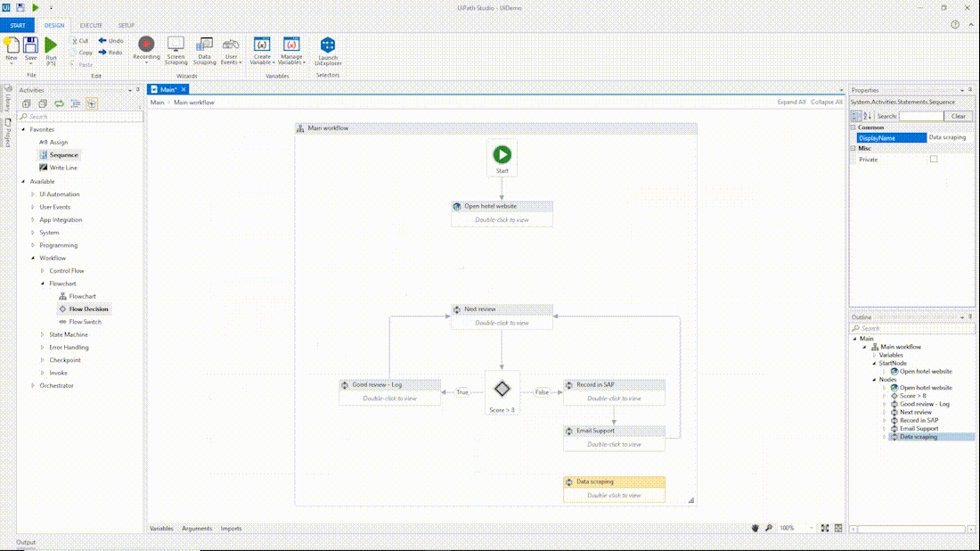Viewport: 980px width, 551px height.
Task: Select the Score > 8 decision diamond
Action: (502, 389)
